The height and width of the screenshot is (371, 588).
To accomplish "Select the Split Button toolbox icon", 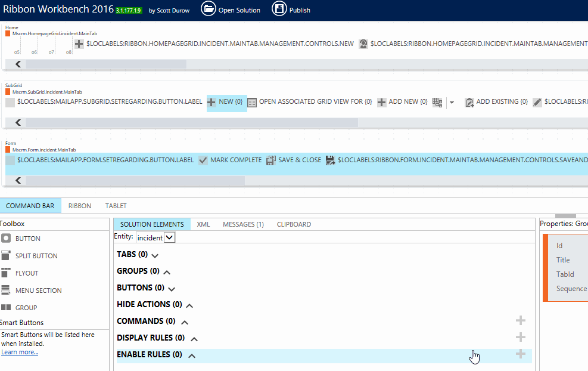I will pyautogui.click(x=6, y=255).
